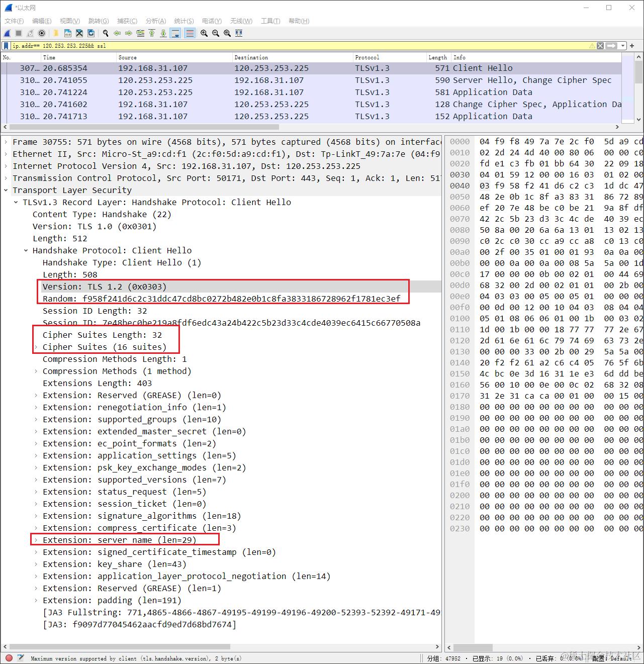Click the display filter input field
644x664 pixels.
[x=300, y=46]
